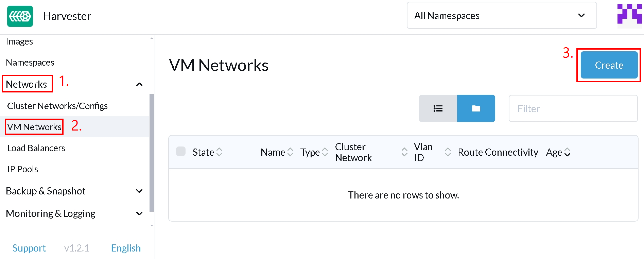The width and height of the screenshot is (644, 259).
Task: Sort table by Vlan ID column
Action: click(432, 152)
